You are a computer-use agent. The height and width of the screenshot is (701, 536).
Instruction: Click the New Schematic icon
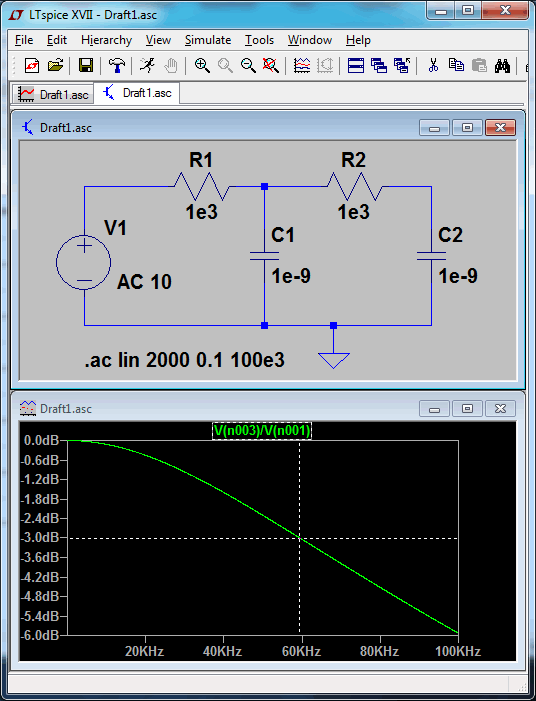click(x=32, y=65)
